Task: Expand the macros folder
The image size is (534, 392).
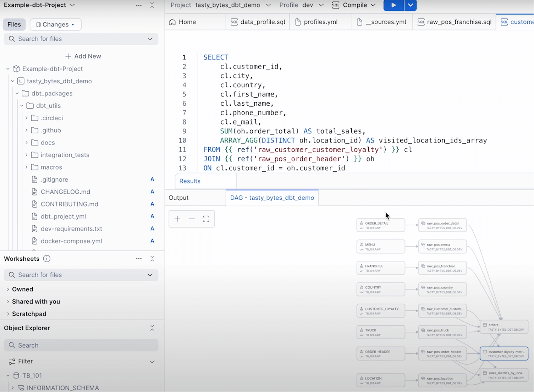Action: tap(51, 167)
